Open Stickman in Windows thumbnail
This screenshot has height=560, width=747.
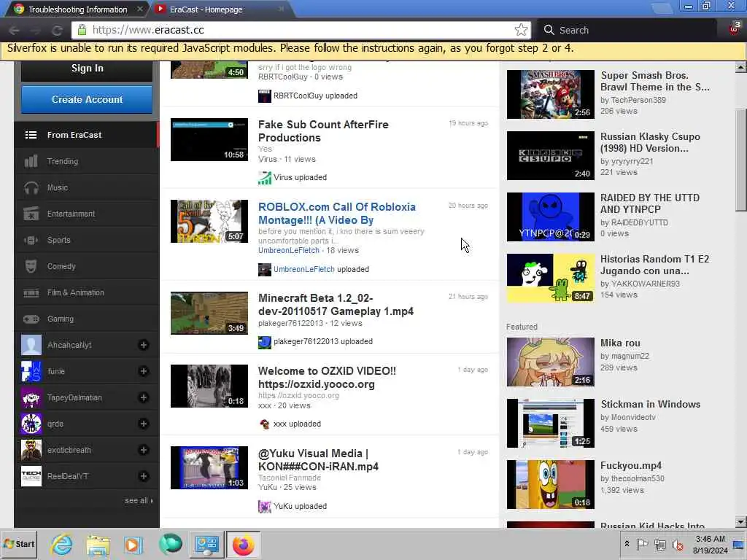pos(550,424)
